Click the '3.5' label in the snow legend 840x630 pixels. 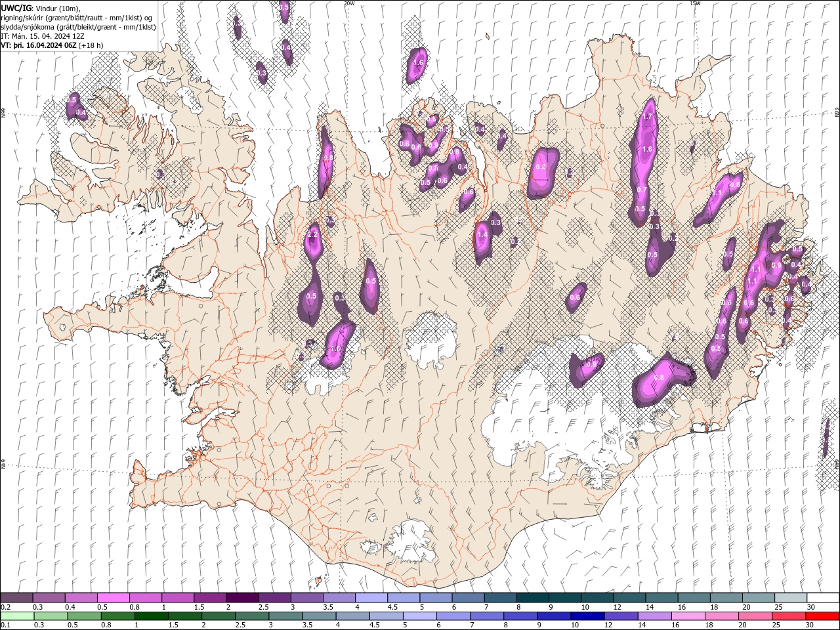pyautogui.click(x=328, y=607)
